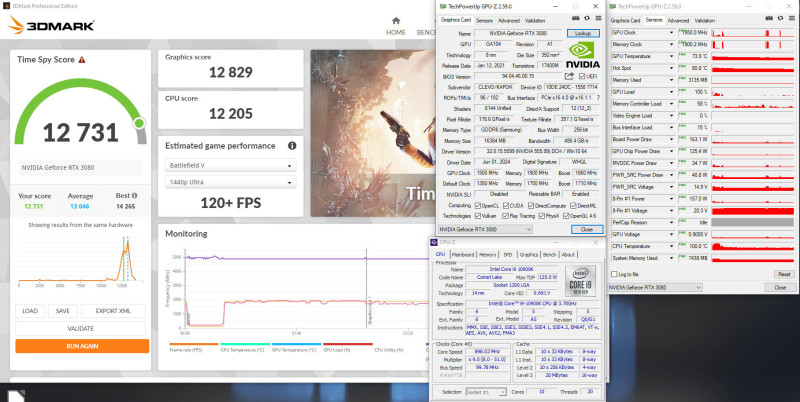Take a screenshot with the GPU-Z Graphics Card window camera icon
This screenshot has height=402, width=800.
[576, 18]
